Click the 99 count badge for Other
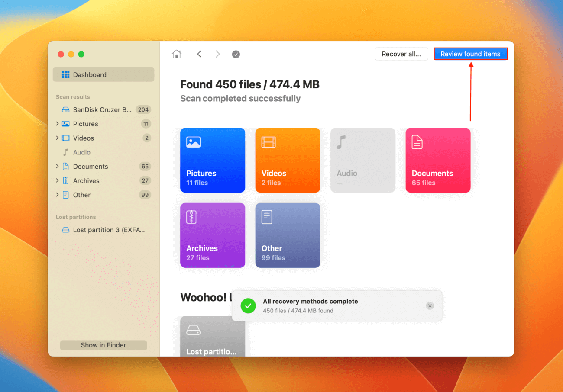 145,195
